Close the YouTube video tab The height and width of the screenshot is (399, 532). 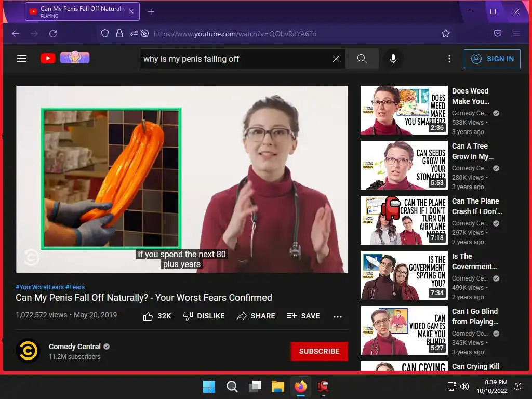[x=131, y=11]
